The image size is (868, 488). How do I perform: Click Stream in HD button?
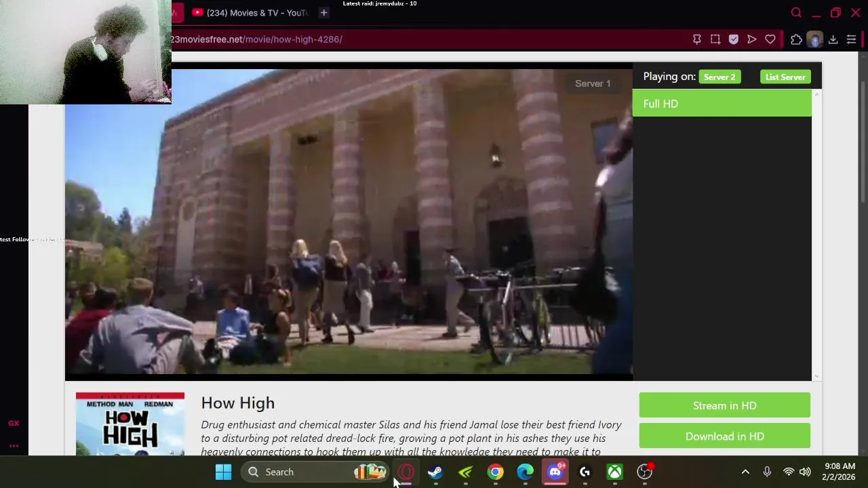coord(724,405)
